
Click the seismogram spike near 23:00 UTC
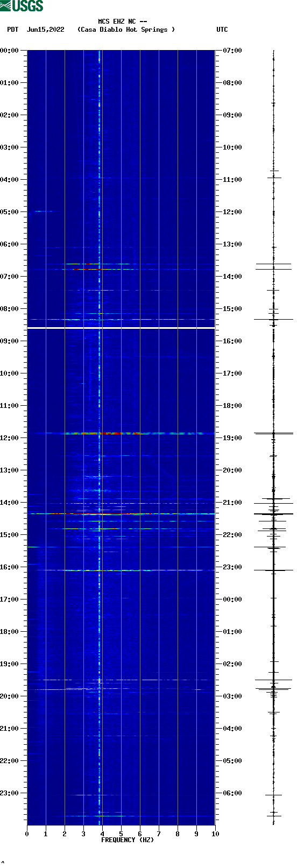click(273, 570)
